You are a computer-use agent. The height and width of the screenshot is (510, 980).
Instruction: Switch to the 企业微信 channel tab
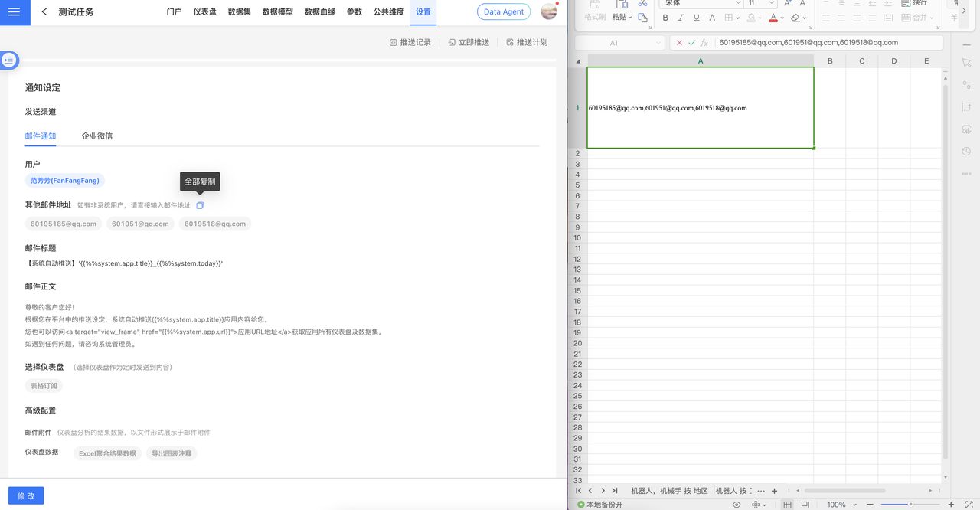point(97,136)
